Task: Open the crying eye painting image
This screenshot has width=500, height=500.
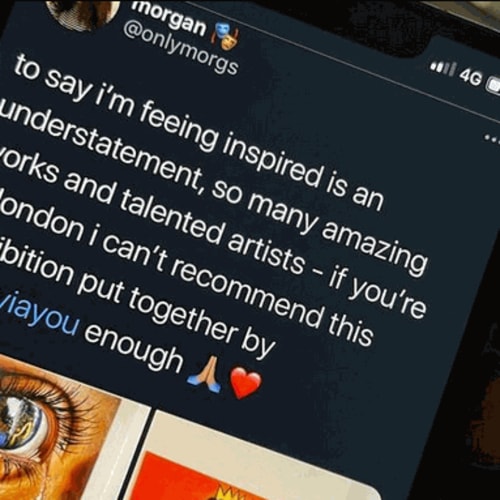Action: [60, 427]
